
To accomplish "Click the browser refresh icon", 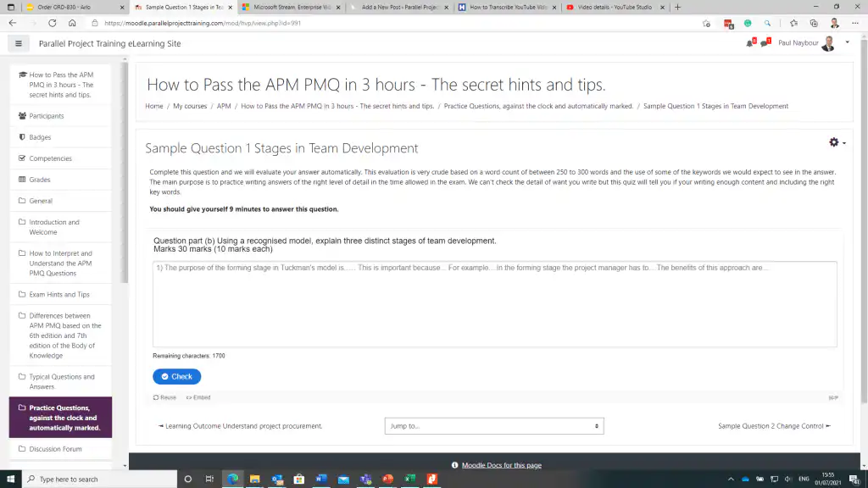I will [53, 23].
